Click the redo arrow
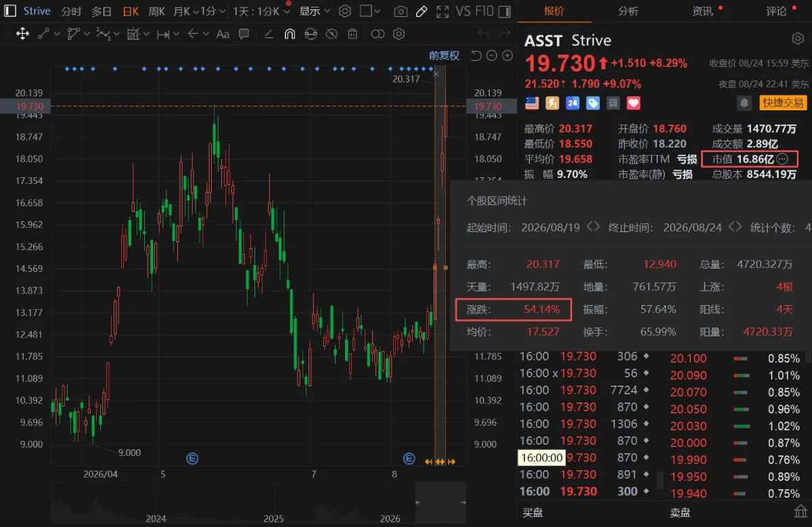812x527 pixels. [x=504, y=34]
